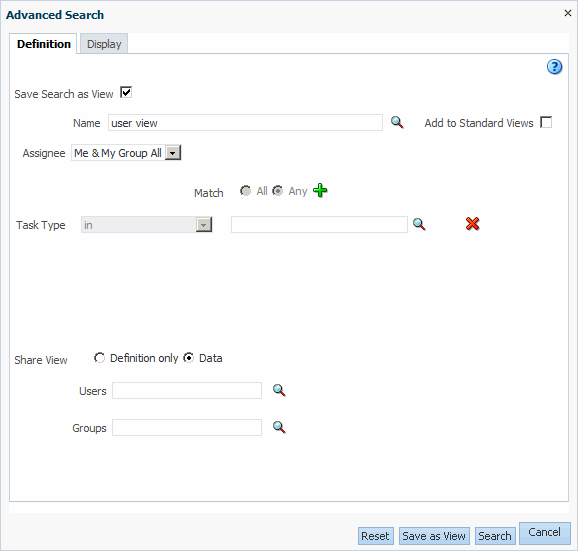
Task: Click into the Name text field
Action: point(245,122)
